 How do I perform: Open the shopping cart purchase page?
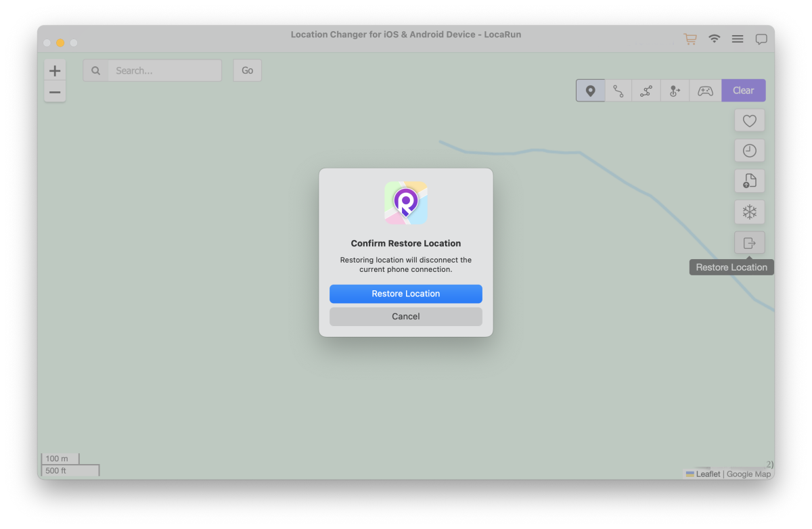pyautogui.click(x=690, y=39)
